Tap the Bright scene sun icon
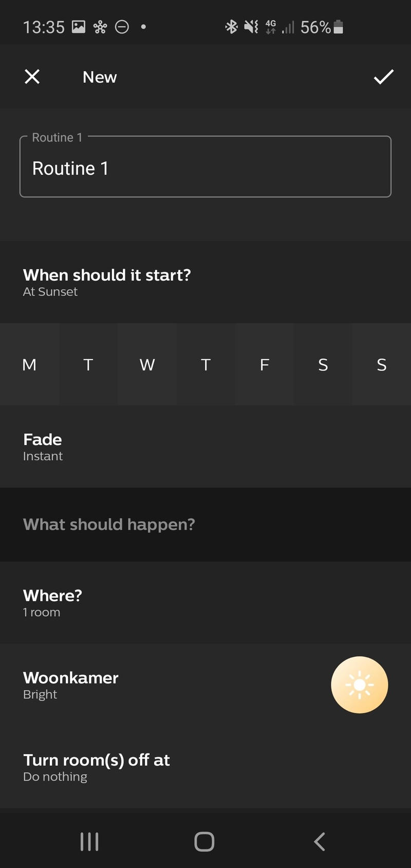Viewport: 411px width, 868px height. point(359,685)
